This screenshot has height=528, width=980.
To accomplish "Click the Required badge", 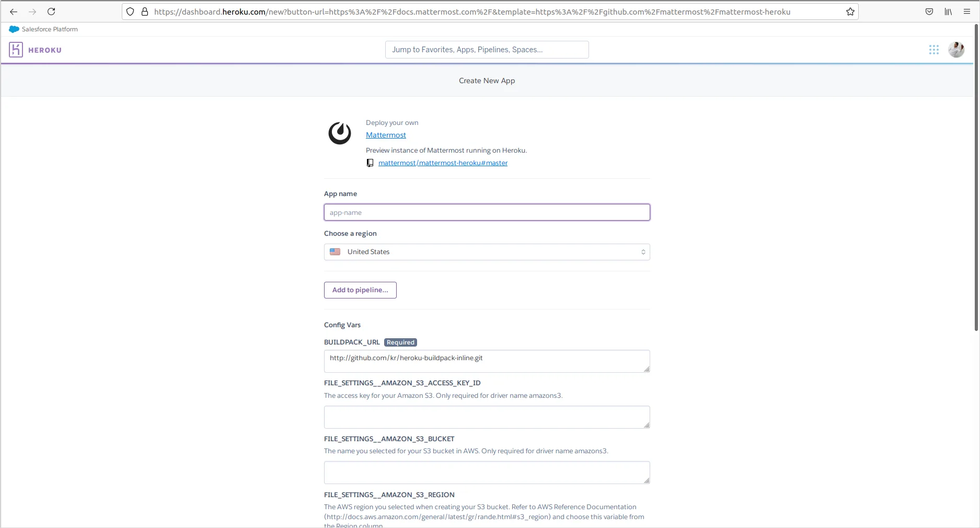I will tap(400, 342).
